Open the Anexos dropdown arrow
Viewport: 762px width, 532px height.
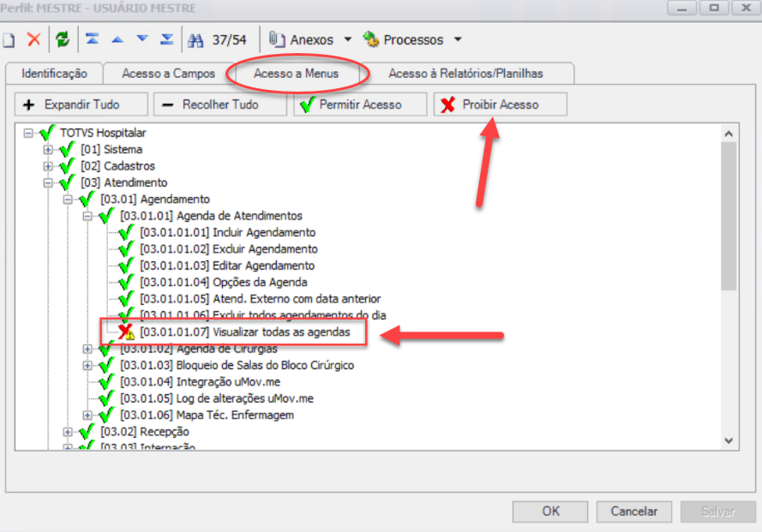(x=348, y=39)
